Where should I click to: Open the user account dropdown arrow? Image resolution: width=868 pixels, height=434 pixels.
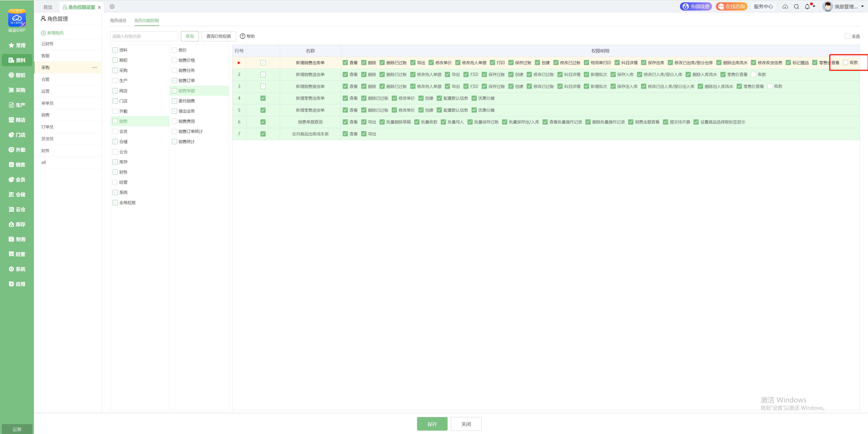[x=863, y=6]
